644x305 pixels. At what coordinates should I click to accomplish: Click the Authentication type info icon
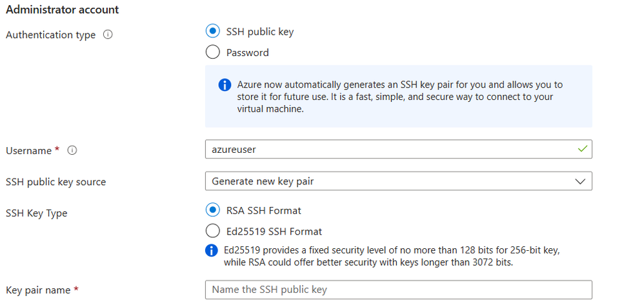[108, 35]
